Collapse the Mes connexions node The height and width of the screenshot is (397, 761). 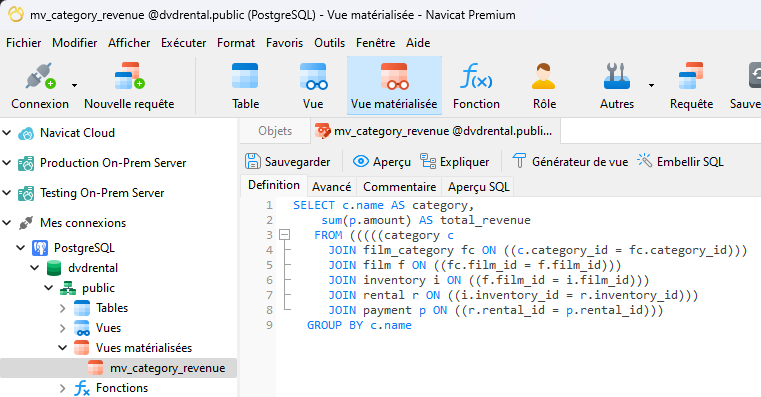(x=7, y=223)
